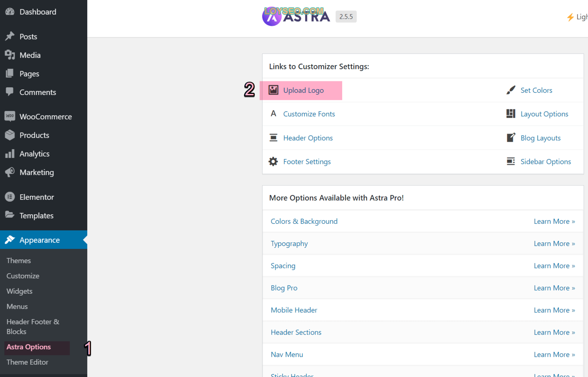Screen dimensions: 588x377
Task: Click Learn More for Typography
Action: point(554,244)
